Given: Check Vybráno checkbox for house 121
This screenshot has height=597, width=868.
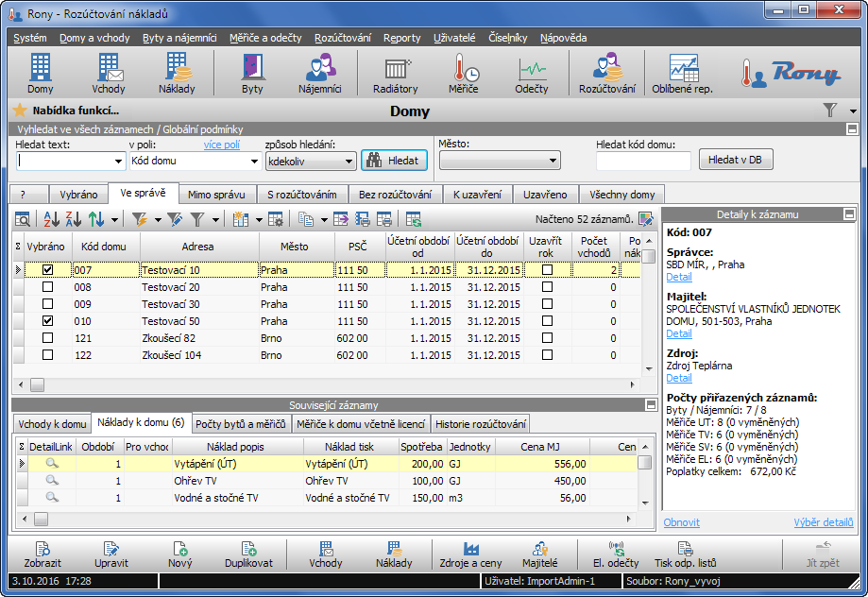Looking at the screenshot, I should point(47,338).
